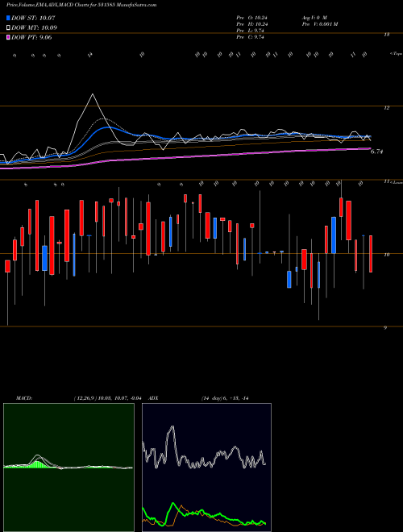Click the white price line peak near 12
403x532 pixels.
pos(92,94)
